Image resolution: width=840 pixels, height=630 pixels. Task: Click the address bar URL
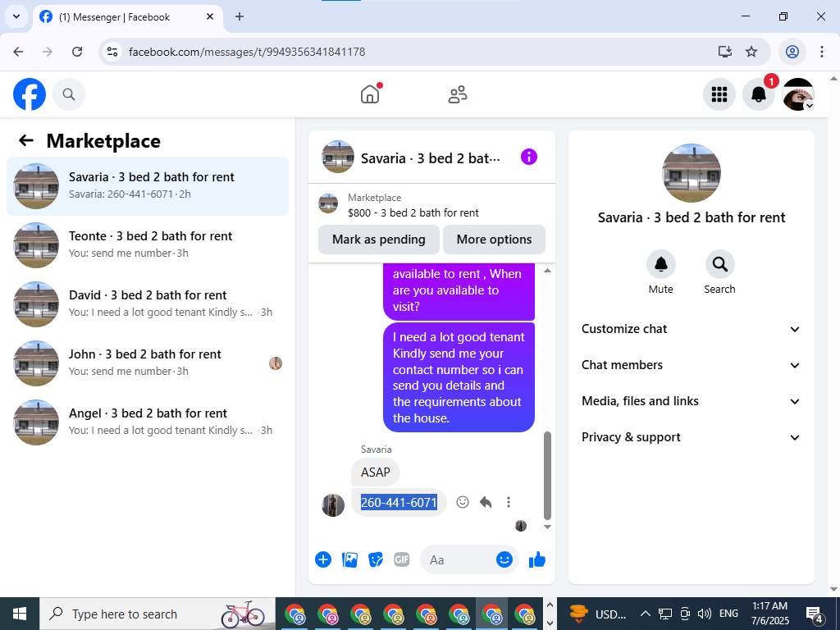[x=247, y=52]
